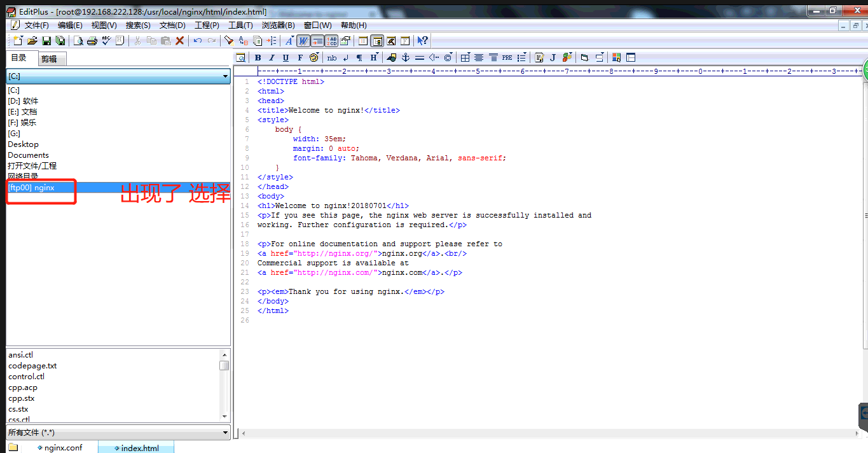Click the editor horizontal scrollbar
The width and height of the screenshot is (868, 453).
click(x=550, y=434)
